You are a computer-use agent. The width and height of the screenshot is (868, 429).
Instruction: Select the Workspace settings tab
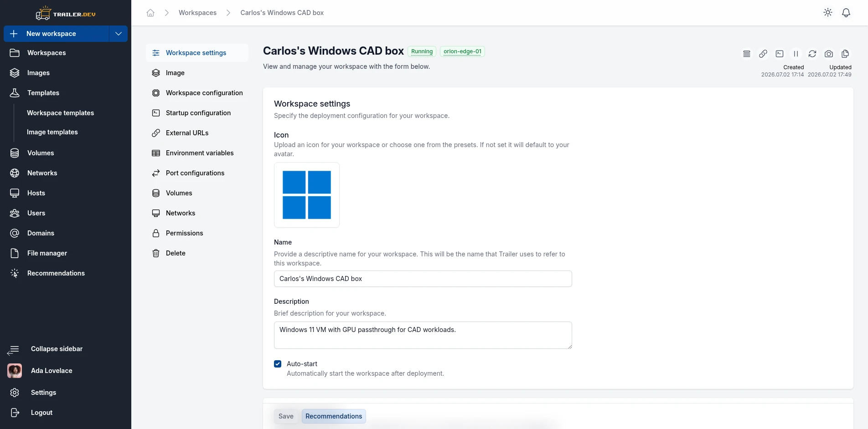[x=197, y=53]
